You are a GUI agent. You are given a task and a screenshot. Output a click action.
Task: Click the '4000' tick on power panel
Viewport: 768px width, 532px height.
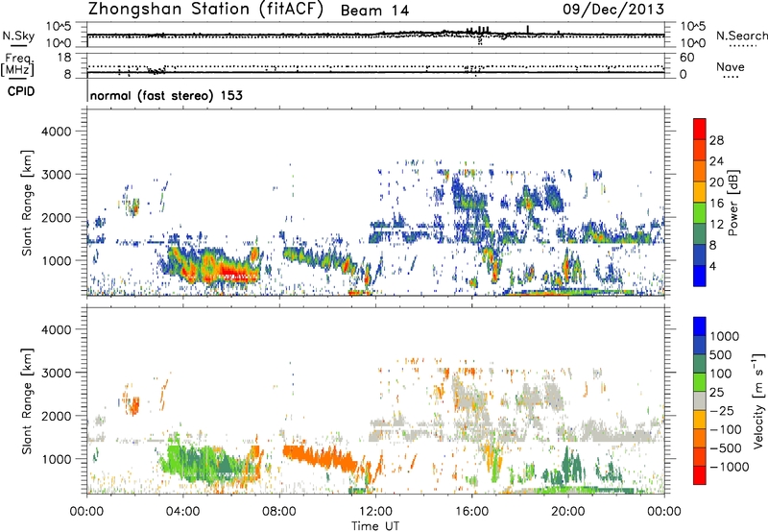coord(56,132)
